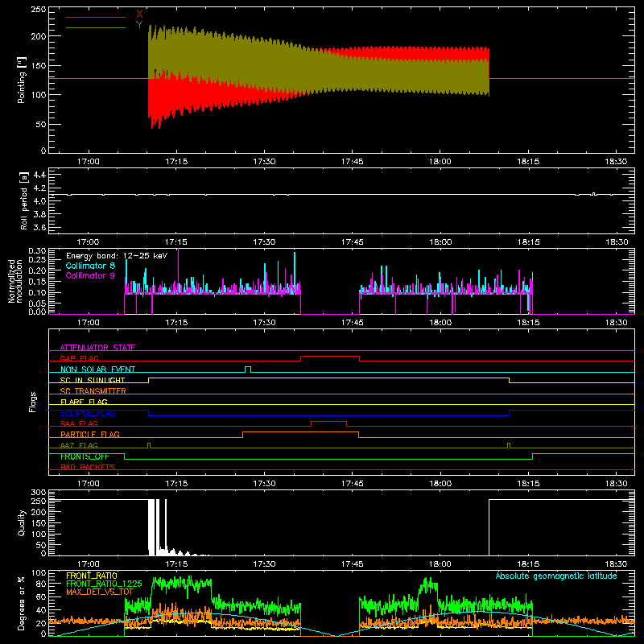Click the MAX_DET_VS_TOT legend entry
Viewport: 644px width, 644px height.
coord(100,592)
